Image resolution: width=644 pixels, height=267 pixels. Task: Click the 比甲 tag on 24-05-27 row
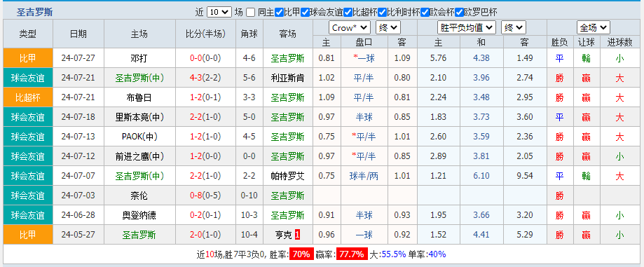[28, 235]
